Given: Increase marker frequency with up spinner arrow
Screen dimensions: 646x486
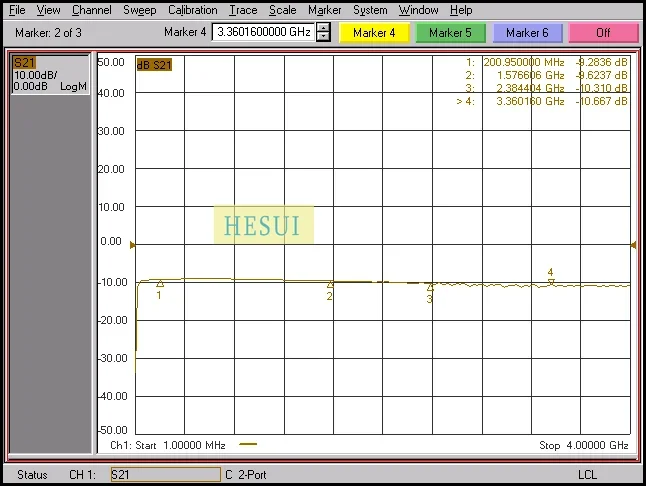Looking at the screenshot, I should [x=323, y=28].
